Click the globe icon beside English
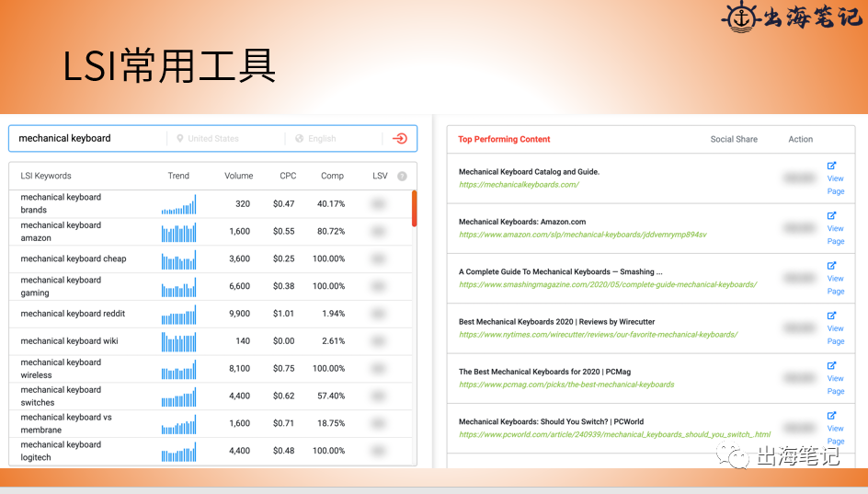Screen dimensions: 868x494 coord(300,139)
